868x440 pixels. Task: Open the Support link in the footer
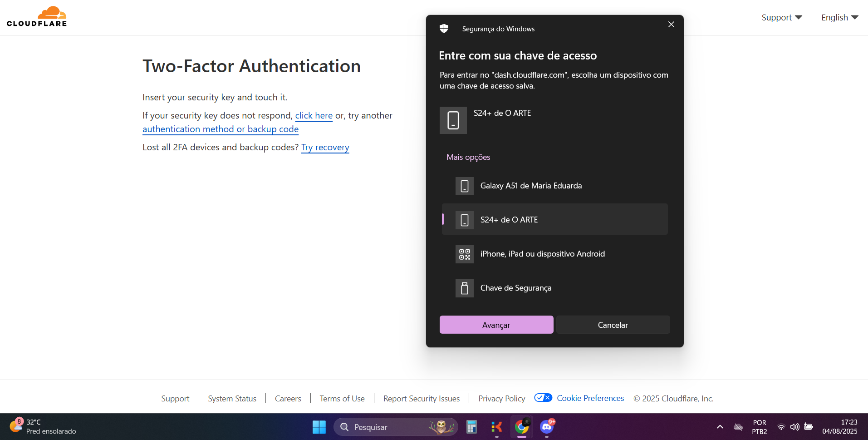175,399
